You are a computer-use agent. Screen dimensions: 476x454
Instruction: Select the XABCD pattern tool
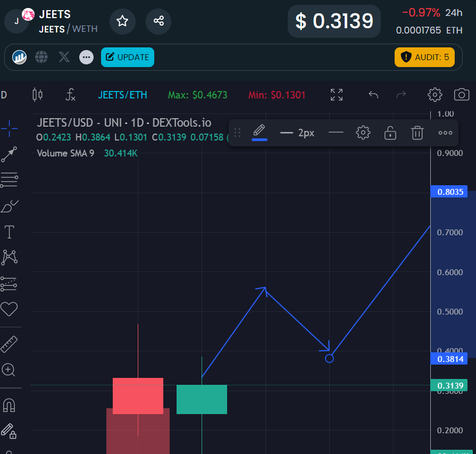point(10,258)
